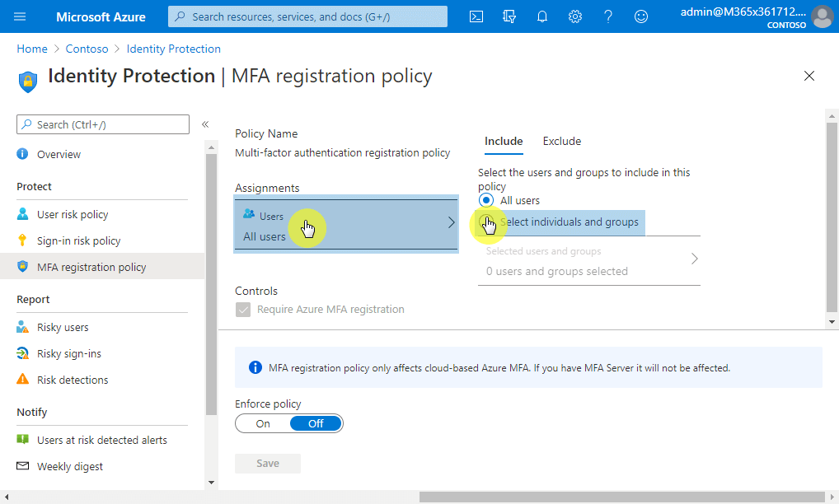Expand the Selected users and groups chevron
The width and height of the screenshot is (839, 504).
pyautogui.click(x=694, y=259)
